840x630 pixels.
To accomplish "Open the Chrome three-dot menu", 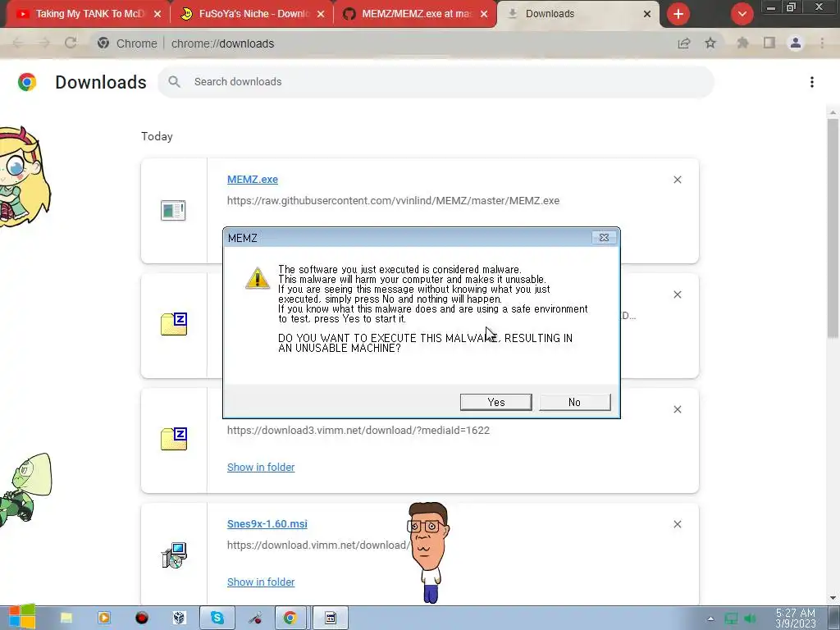I will click(x=822, y=43).
